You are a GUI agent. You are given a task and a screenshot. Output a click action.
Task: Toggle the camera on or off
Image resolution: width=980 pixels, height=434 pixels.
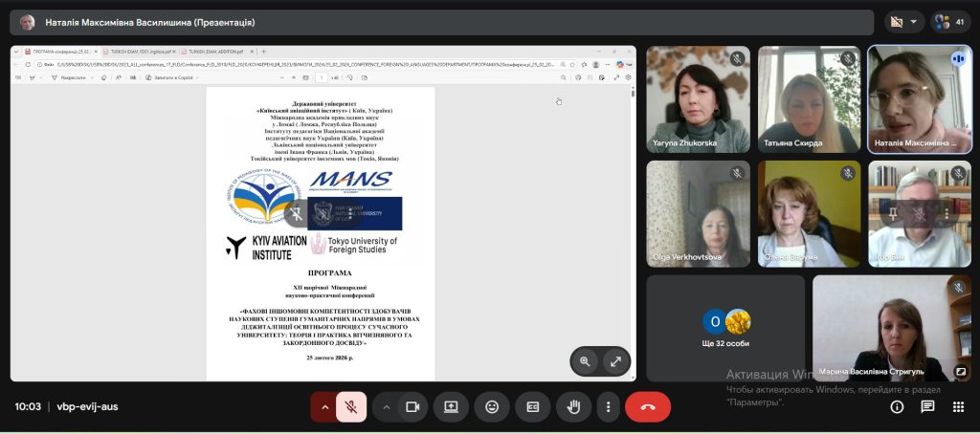pos(412,407)
